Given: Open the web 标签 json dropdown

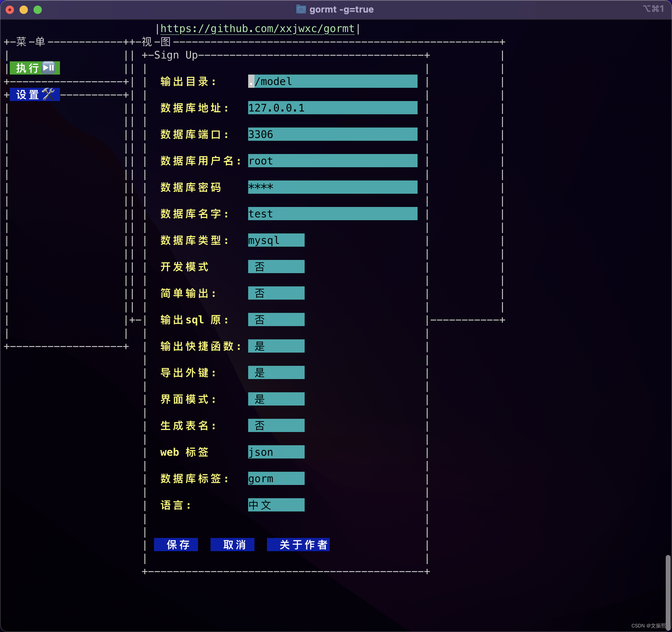Looking at the screenshot, I should click(x=276, y=452).
